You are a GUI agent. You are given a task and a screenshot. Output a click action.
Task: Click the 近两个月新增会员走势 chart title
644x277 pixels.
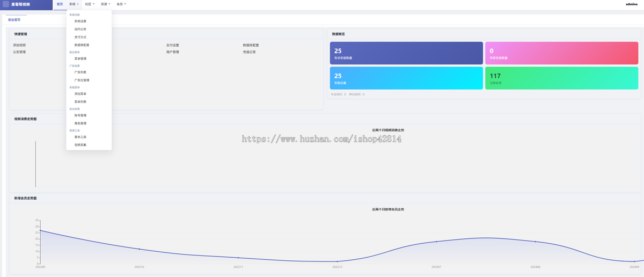pyautogui.click(x=388, y=209)
